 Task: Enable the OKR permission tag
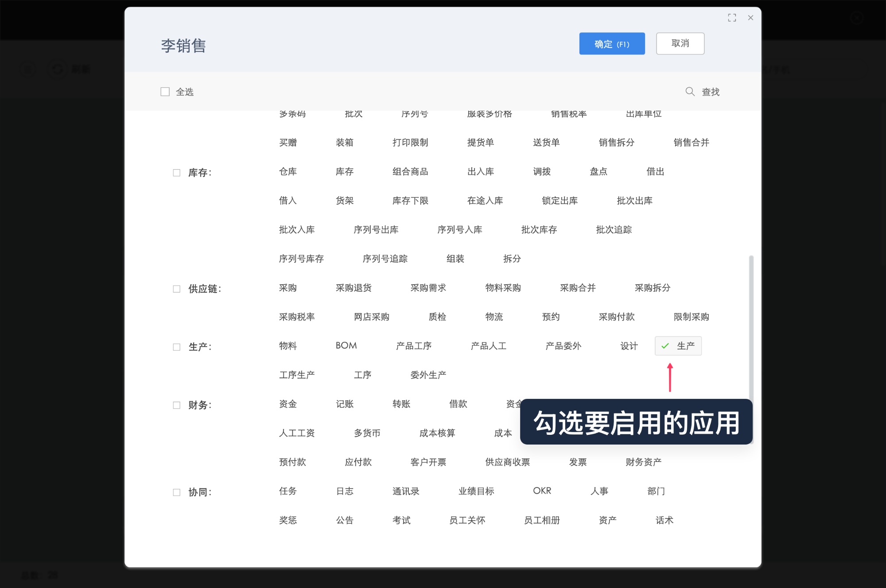click(541, 491)
